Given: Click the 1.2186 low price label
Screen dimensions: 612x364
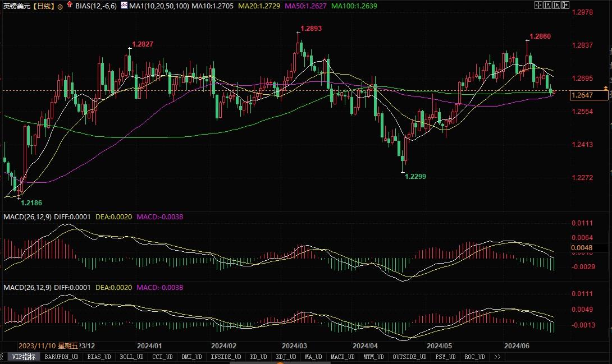Looking at the screenshot, I should click(x=31, y=202).
